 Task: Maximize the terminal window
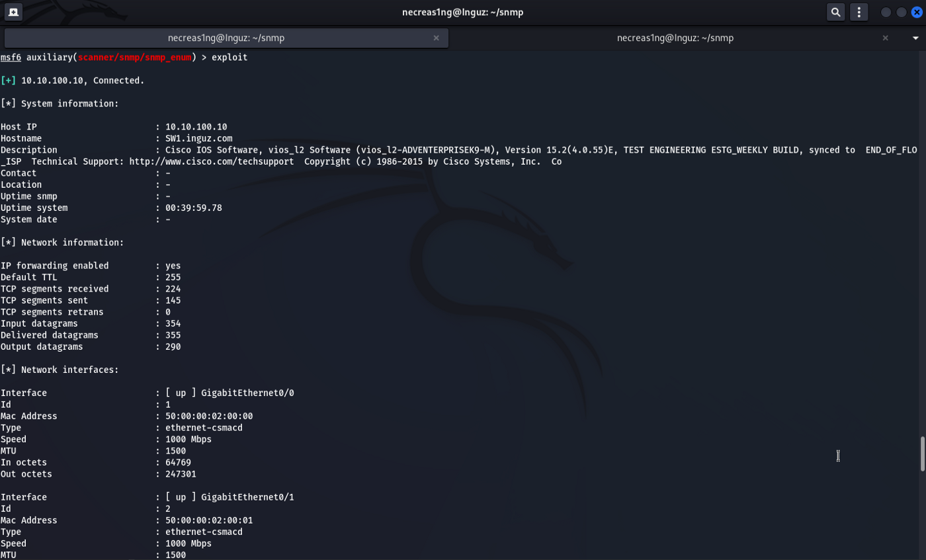tap(902, 12)
